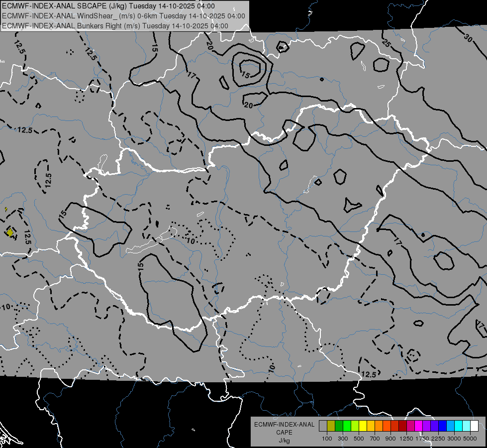Choose the white swatch ending the legend
487x448 pixels.
pos(475,426)
